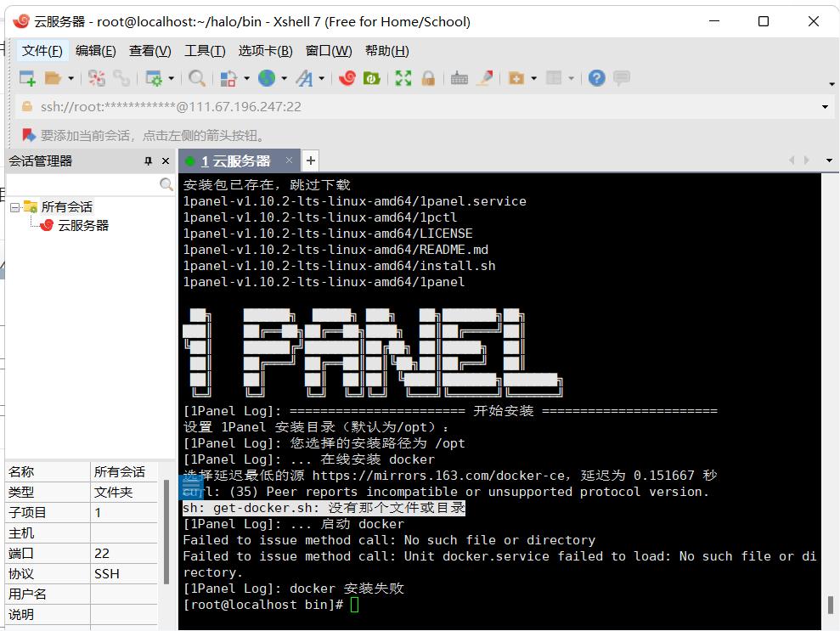Screen dimensions: 840x631
Task: Add a new tab with plus button
Action: (x=310, y=161)
